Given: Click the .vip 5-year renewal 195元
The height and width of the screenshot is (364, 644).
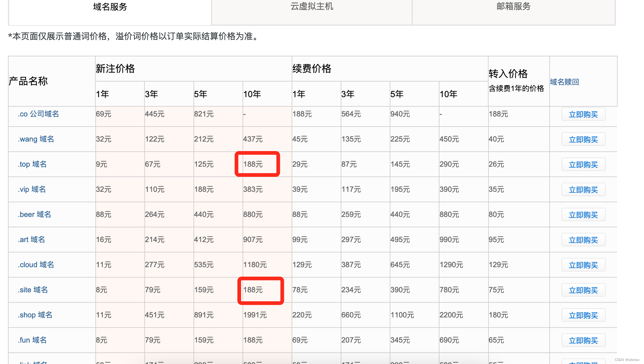Looking at the screenshot, I should click(400, 189).
